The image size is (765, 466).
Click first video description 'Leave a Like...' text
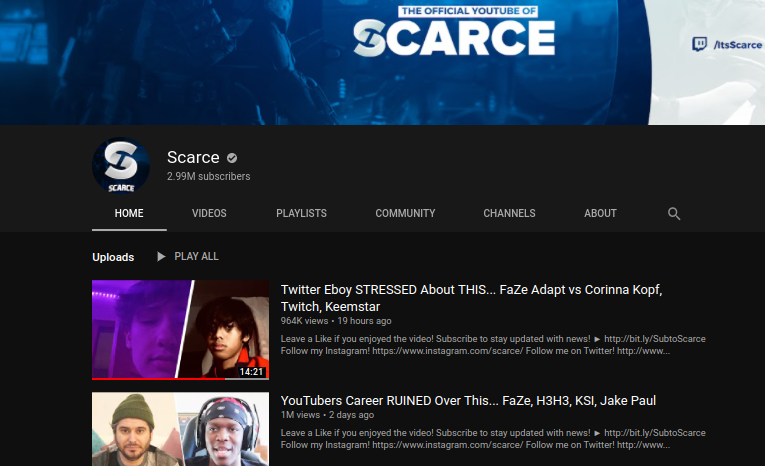(493, 344)
